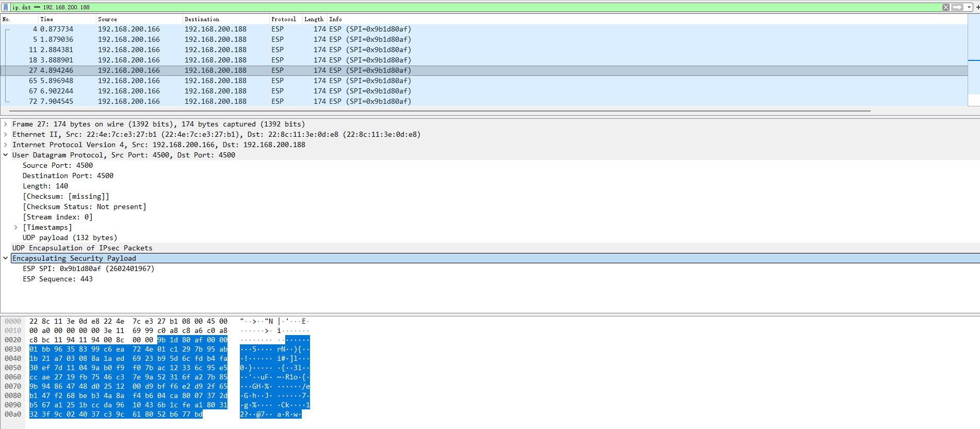Sort by the Length column header

(315, 19)
